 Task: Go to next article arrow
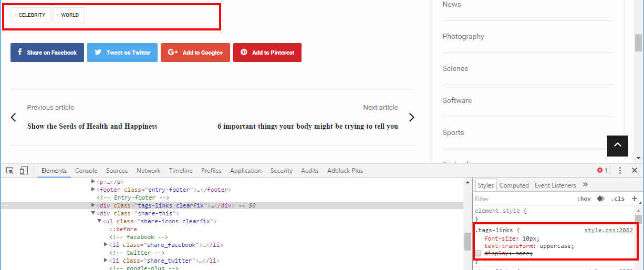tap(412, 117)
